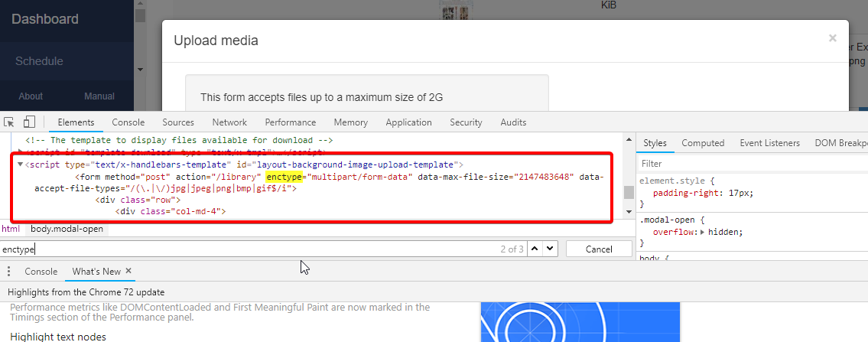Viewport: 868px width, 342px height.
Task: Open the Memory tab
Action: coord(351,122)
